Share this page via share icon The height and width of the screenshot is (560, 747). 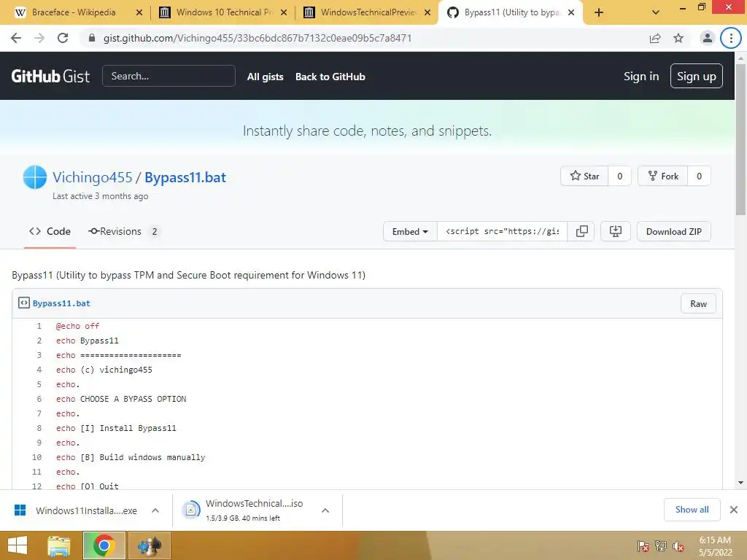(x=655, y=38)
